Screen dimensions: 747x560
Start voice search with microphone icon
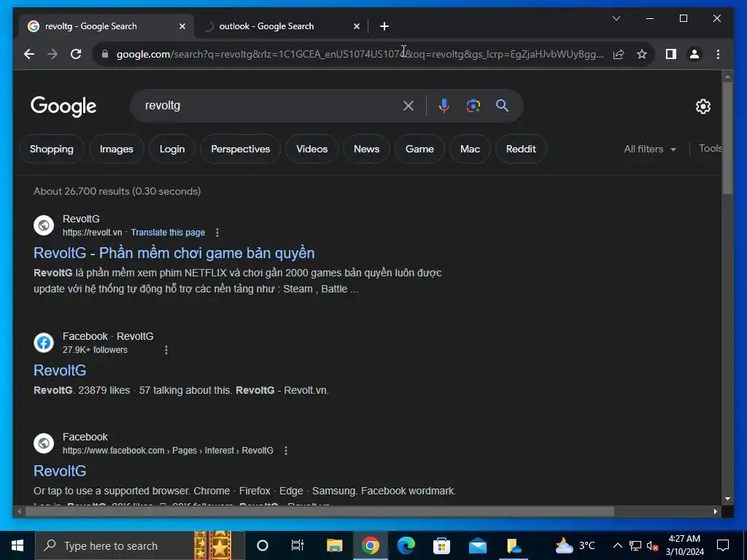coord(444,106)
